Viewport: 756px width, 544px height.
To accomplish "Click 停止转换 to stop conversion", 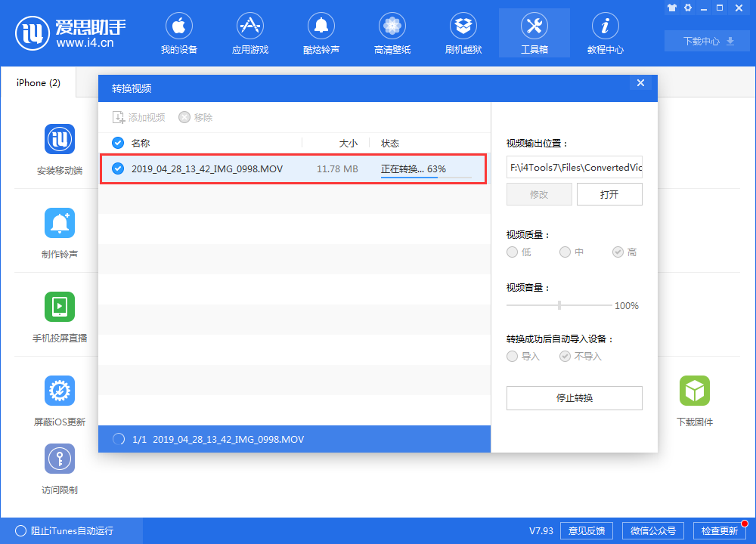I will 574,398.
